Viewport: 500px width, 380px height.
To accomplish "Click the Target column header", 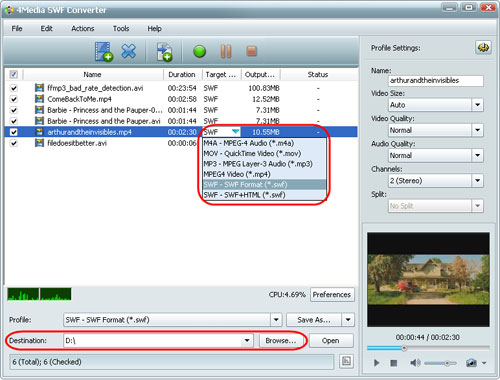I will [x=221, y=75].
